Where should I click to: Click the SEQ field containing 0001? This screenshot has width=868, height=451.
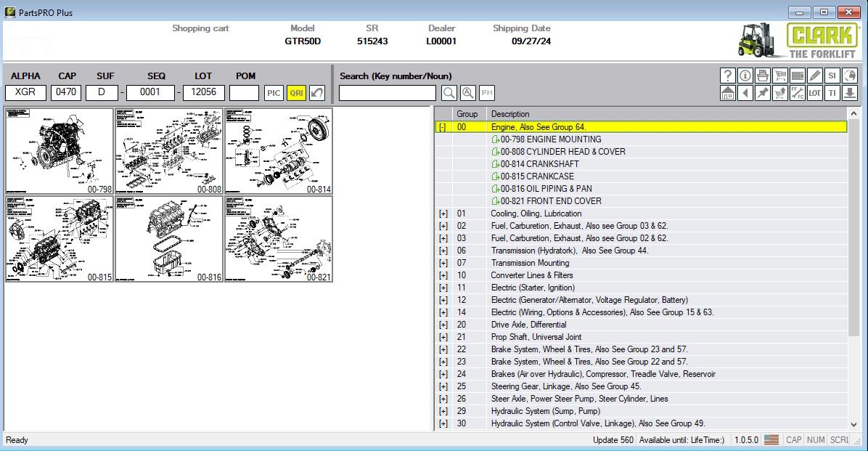tap(150, 92)
